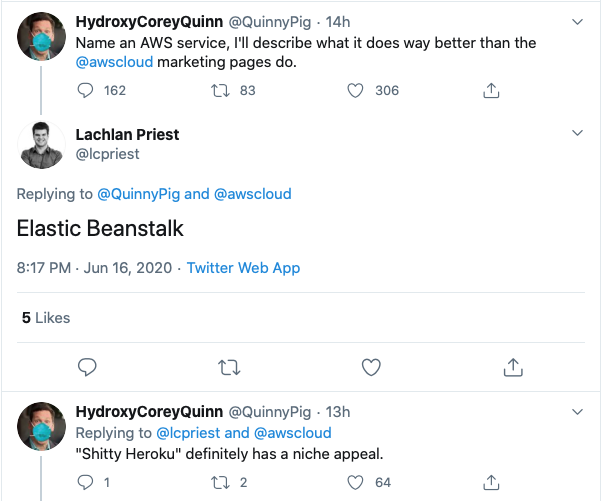Image resolution: width=601 pixels, height=501 pixels.
Task: Expand options chevron on Lachlan Priest's tweet
Action: tap(577, 133)
